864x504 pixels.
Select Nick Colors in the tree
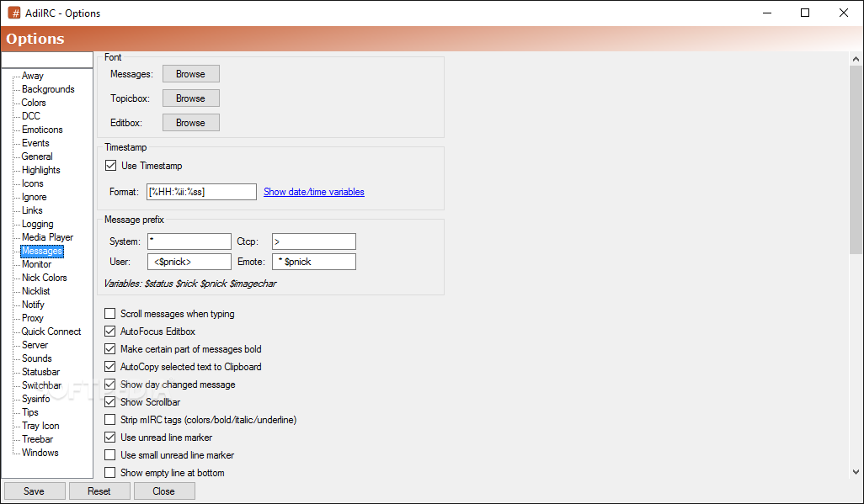(44, 278)
